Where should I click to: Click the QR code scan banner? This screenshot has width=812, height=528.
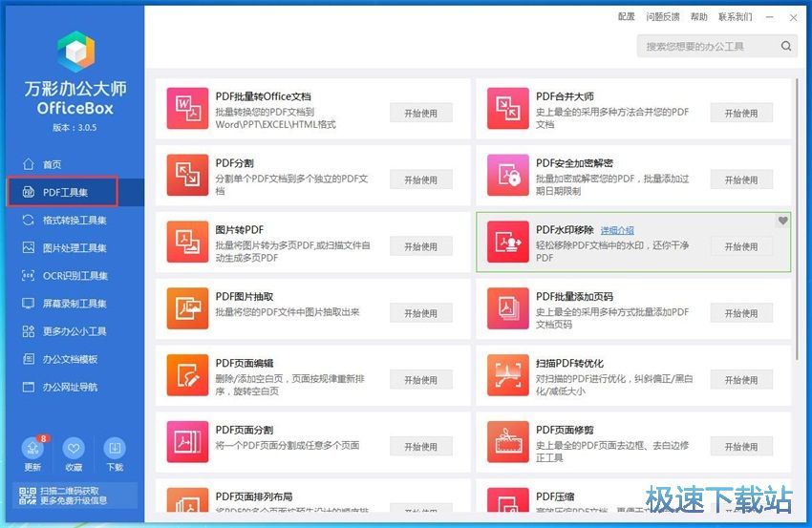(75, 496)
